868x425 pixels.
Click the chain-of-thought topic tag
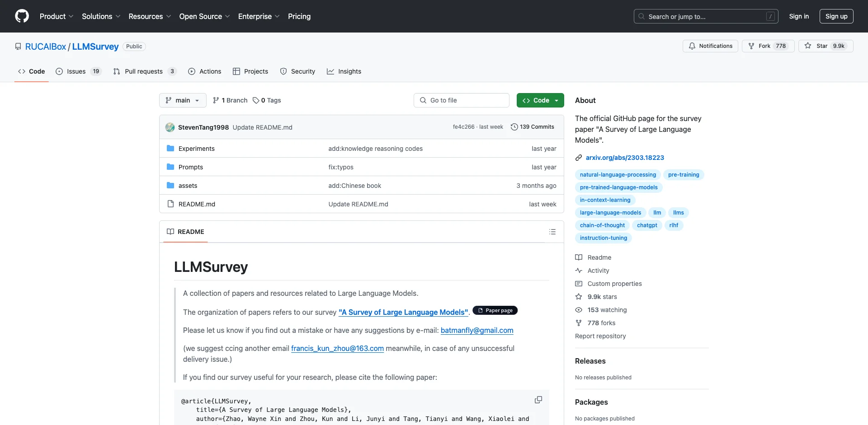point(602,225)
